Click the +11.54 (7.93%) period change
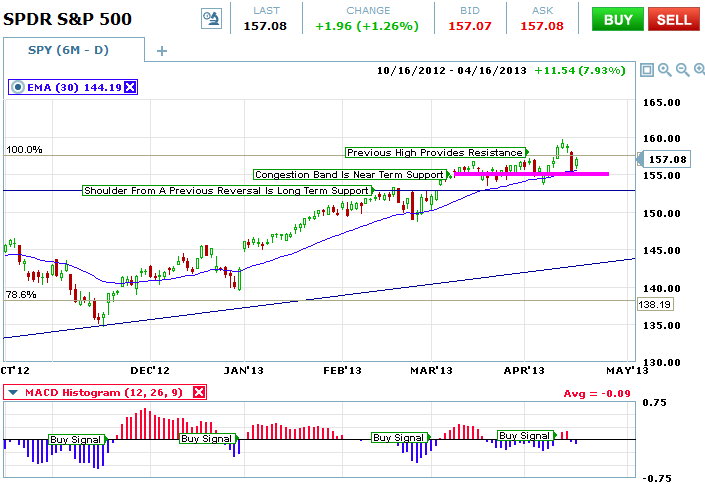705x484 pixels. pyautogui.click(x=580, y=71)
